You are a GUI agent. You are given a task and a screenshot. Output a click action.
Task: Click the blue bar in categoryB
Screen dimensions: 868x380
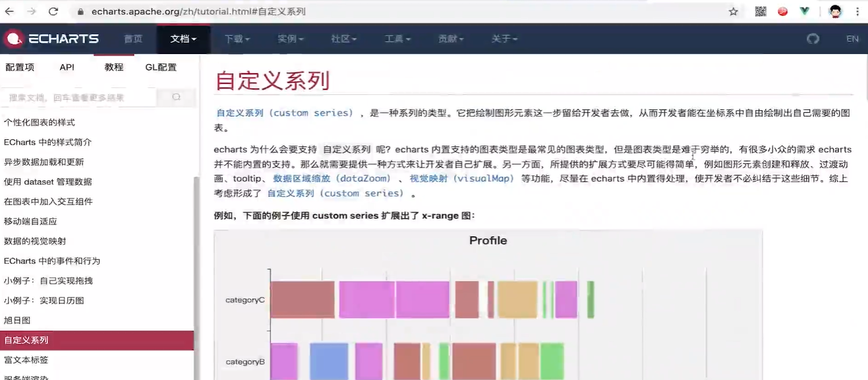point(329,362)
